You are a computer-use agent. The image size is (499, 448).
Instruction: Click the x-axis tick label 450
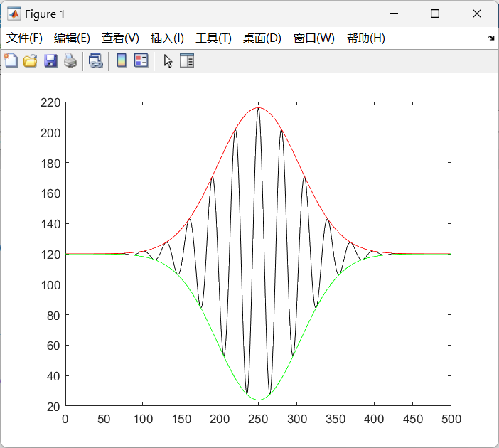(413, 419)
